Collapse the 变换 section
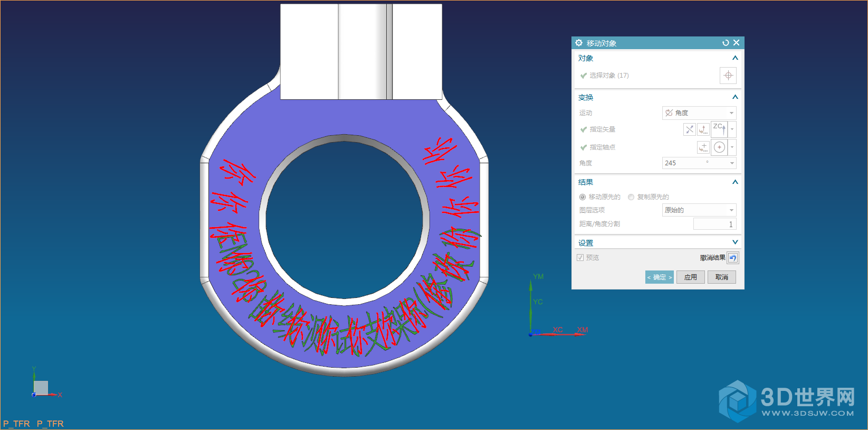Image resolution: width=868 pixels, height=430 pixels. click(735, 97)
